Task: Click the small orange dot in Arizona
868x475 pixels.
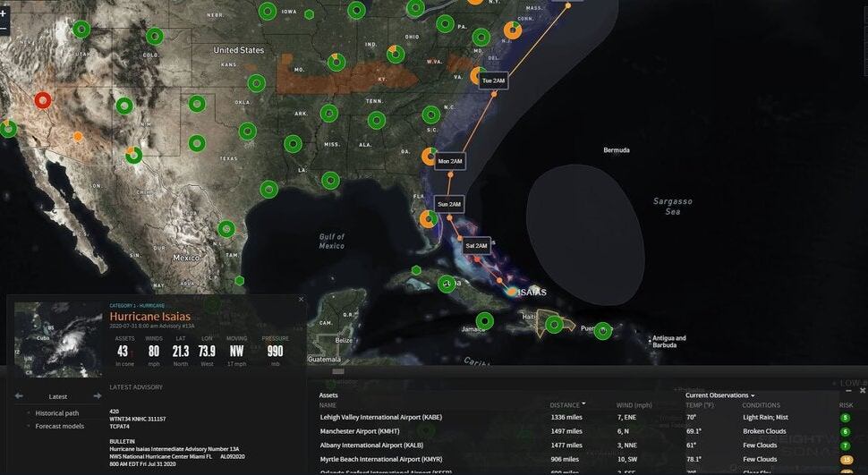Action: click(x=78, y=136)
